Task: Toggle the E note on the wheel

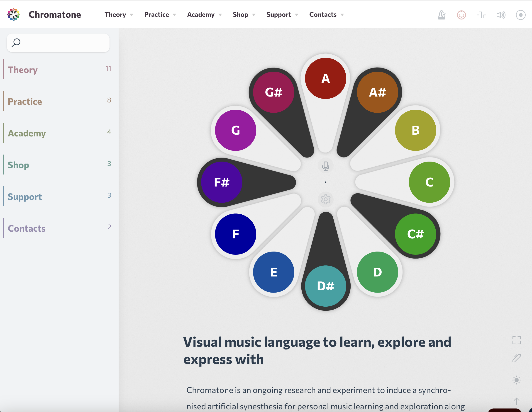Action: click(x=273, y=272)
